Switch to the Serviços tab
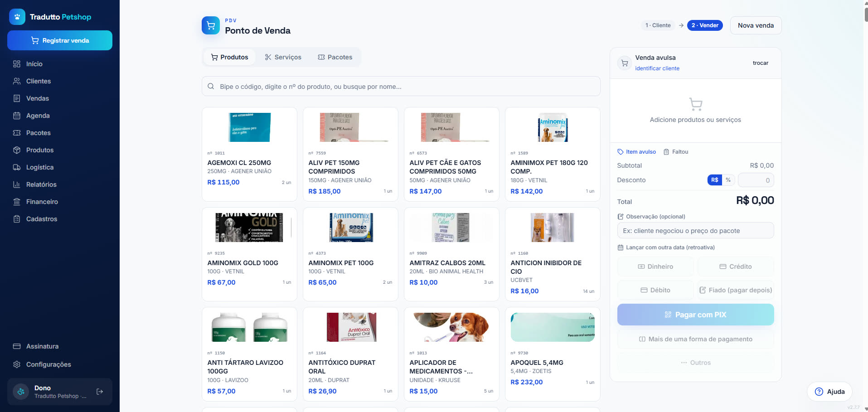The width and height of the screenshot is (868, 412). pos(283,57)
